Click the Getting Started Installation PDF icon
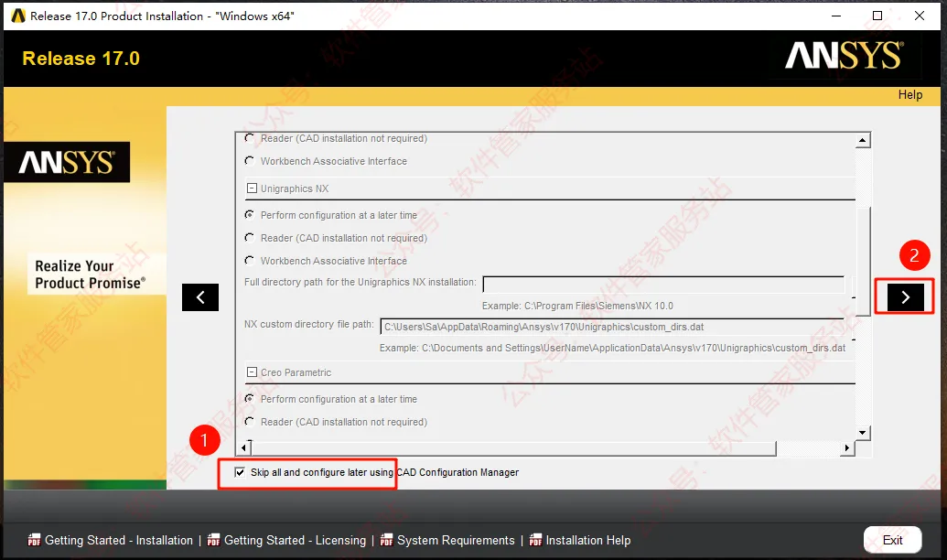The width and height of the screenshot is (947, 560). 34,540
